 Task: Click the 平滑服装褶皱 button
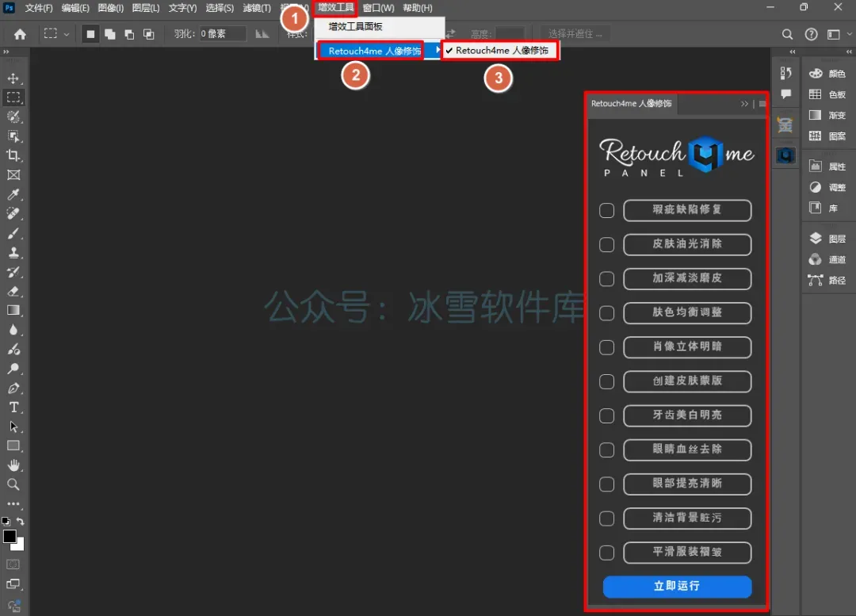pos(687,552)
